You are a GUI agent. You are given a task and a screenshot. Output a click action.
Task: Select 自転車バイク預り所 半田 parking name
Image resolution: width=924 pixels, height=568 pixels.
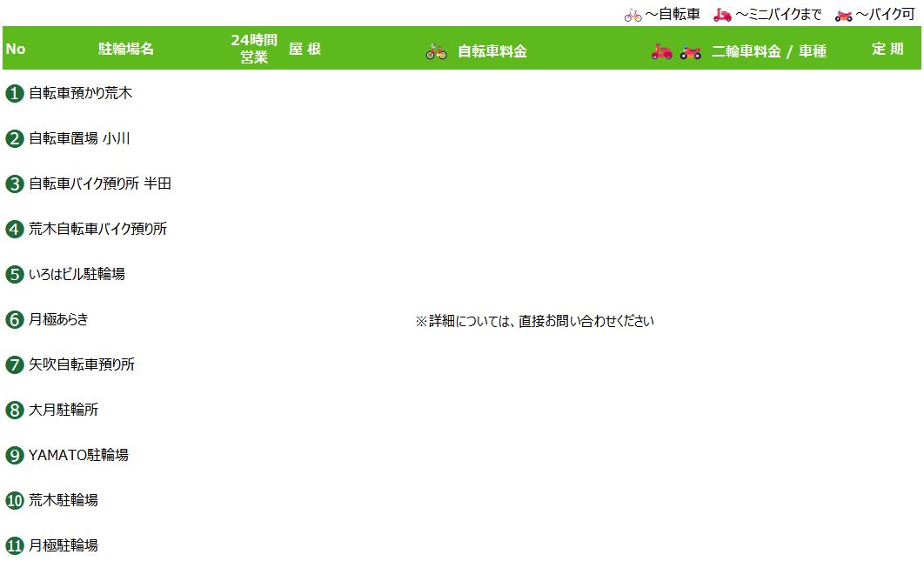100,184
